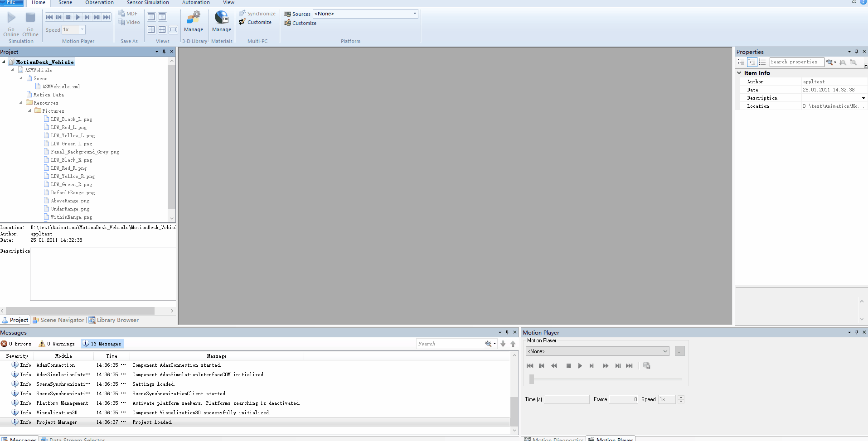This screenshot has width=868, height=441.
Task: Click the Motion Player timeline slider handle
Action: tap(532, 379)
